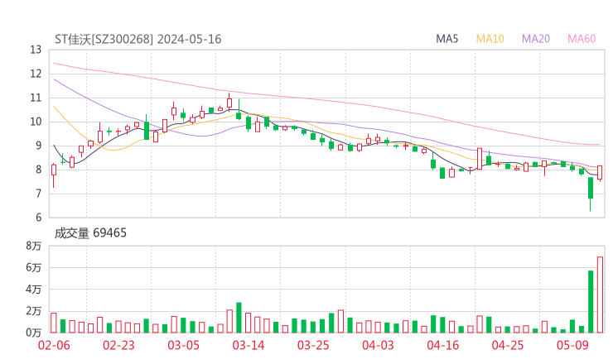Select the tall green volume bar near the right end

pyautogui.click(x=591, y=301)
